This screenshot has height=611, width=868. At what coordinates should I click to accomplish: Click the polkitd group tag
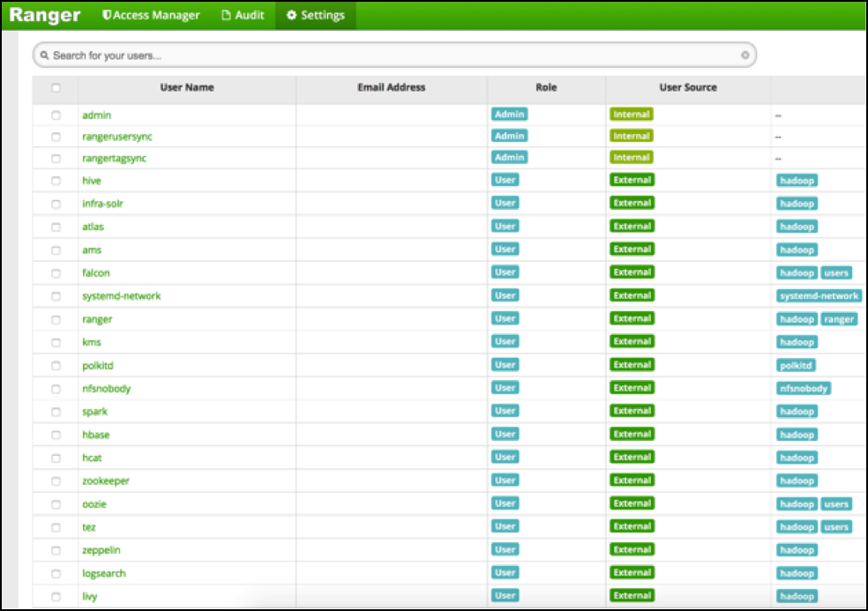point(796,365)
